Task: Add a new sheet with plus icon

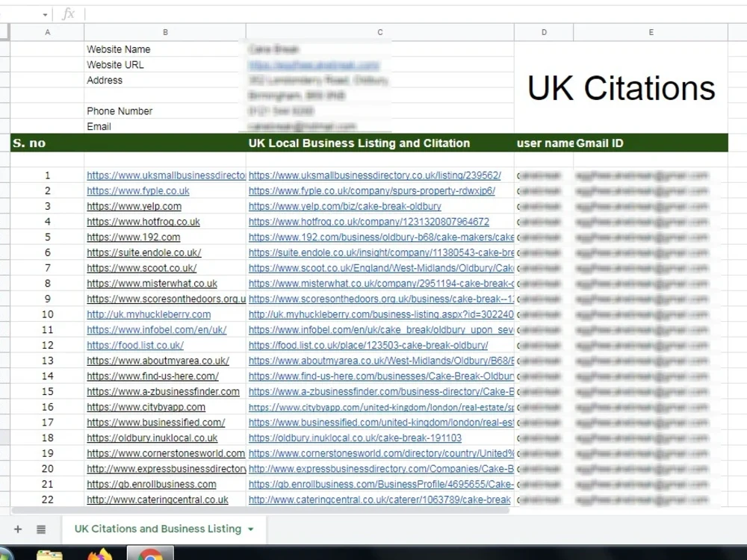Action: (x=18, y=529)
